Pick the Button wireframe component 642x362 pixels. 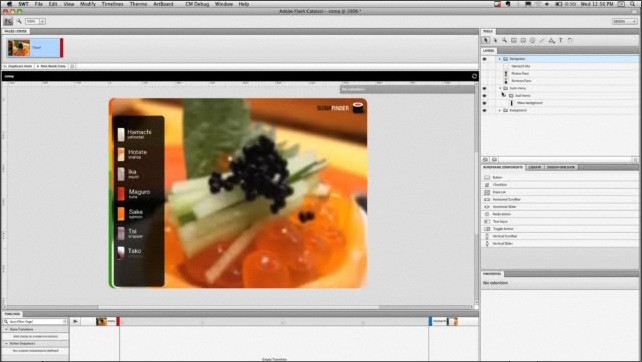[560, 177]
